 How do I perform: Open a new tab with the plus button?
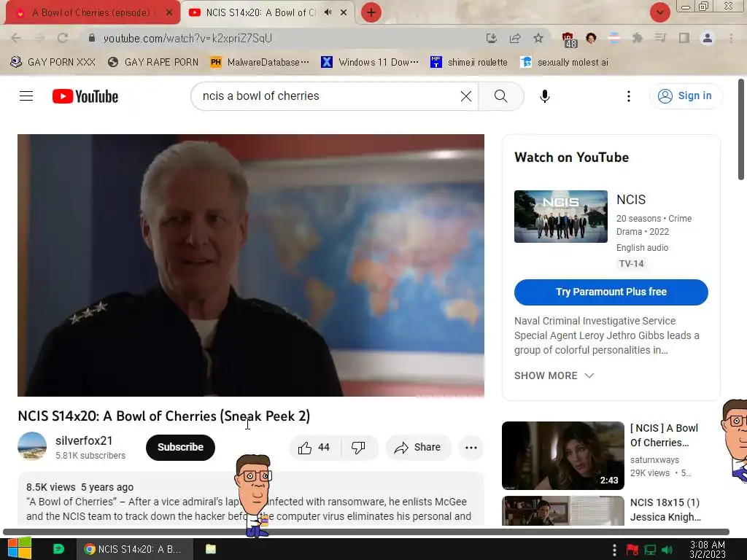tap(371, 12)
